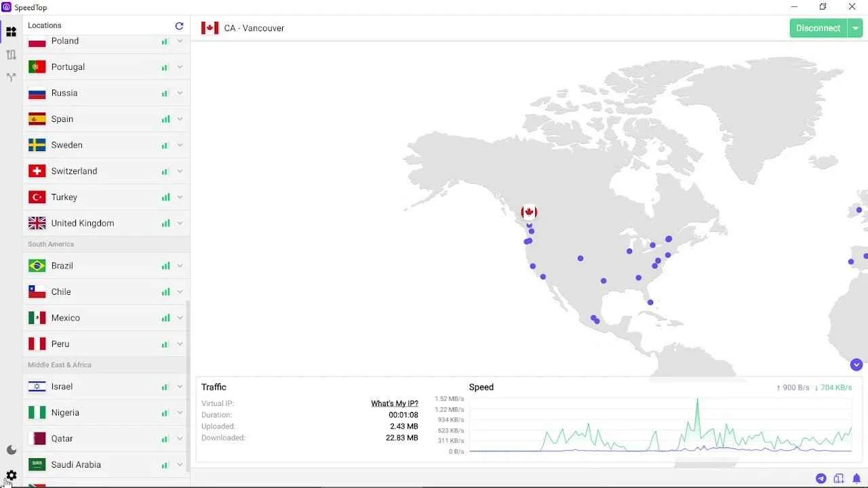Toggle dark mode with the moon icon
868x488 pixels.
click(11, 450)
